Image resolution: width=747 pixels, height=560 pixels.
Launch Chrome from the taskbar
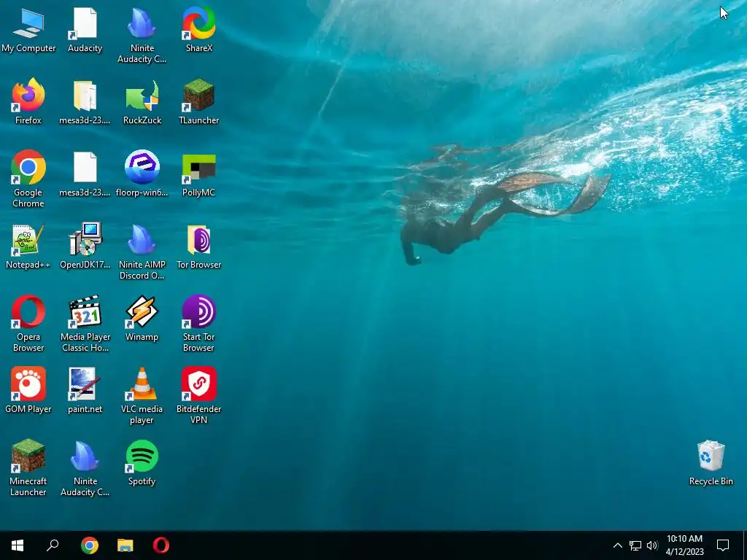tap(90, 545)
